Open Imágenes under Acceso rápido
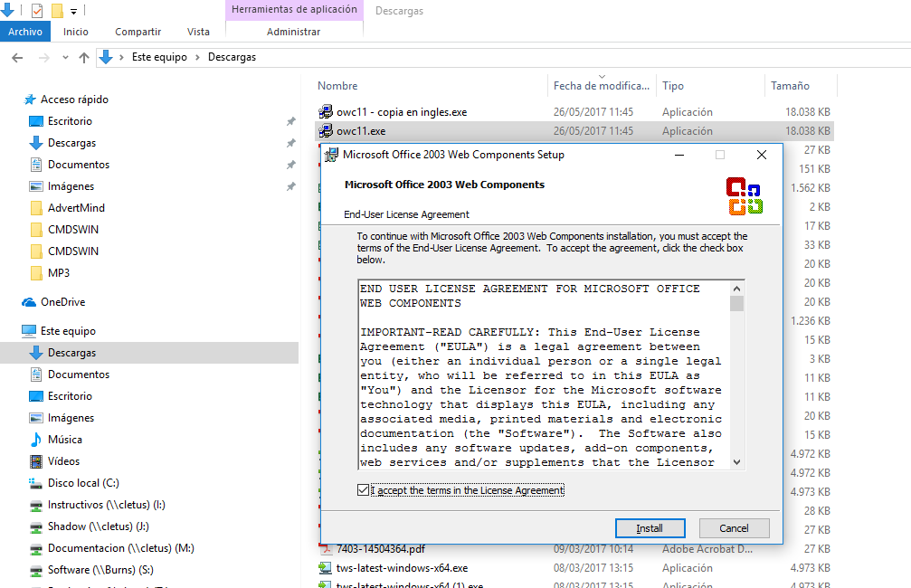The width and height of the screenshot is (911, 588). (x=71, y=186)
